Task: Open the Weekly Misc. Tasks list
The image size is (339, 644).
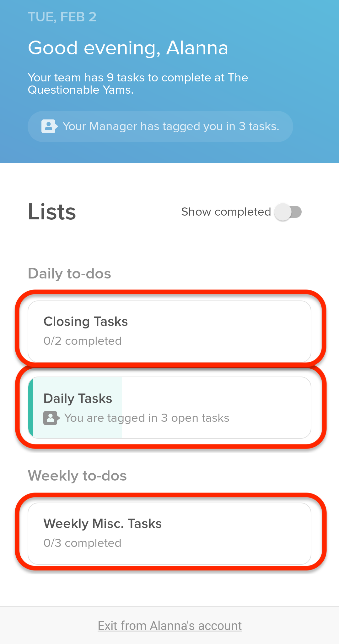Action: coord(169,534)
